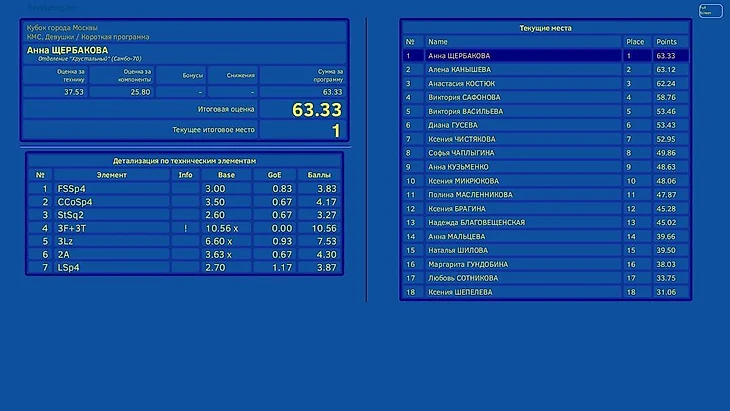
Task: Click Надежда БЛАГОВЕЩЕНСКАЯ name
Action: click(476, 222)
